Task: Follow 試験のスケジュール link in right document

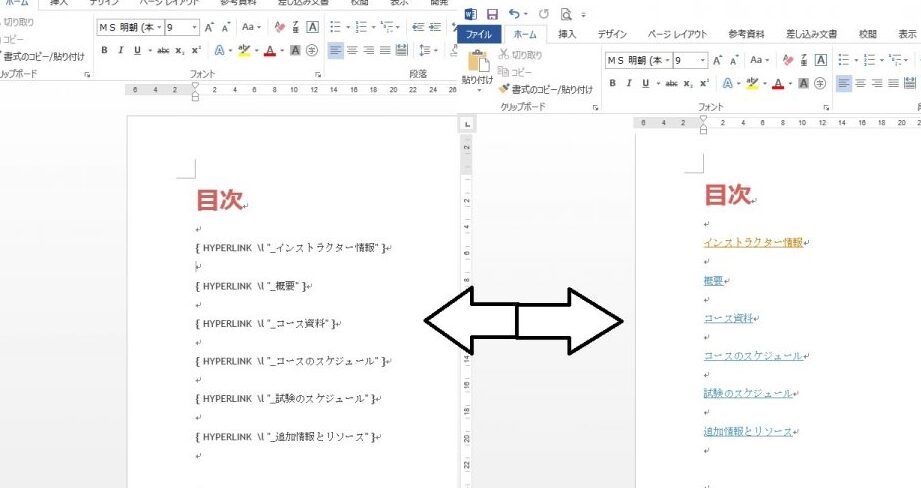Action: pyautogui.click(x=748, y=393)
